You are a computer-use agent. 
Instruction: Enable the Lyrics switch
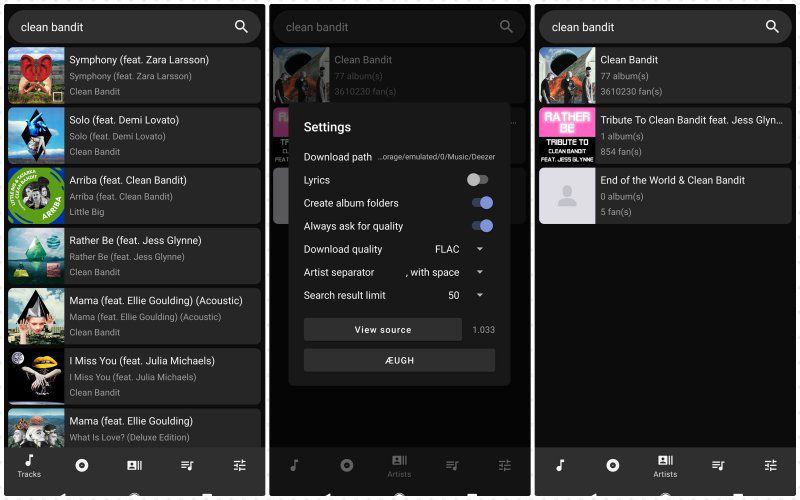coord(478,180)
